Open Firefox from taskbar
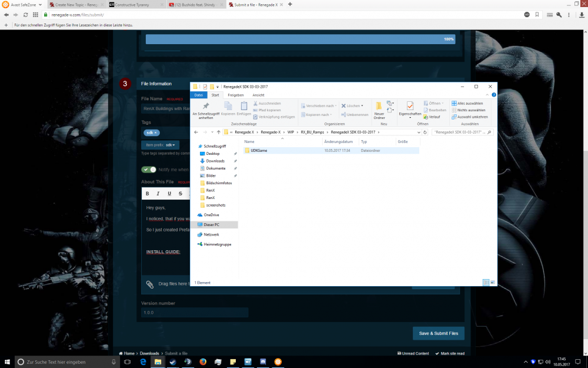 203,362
